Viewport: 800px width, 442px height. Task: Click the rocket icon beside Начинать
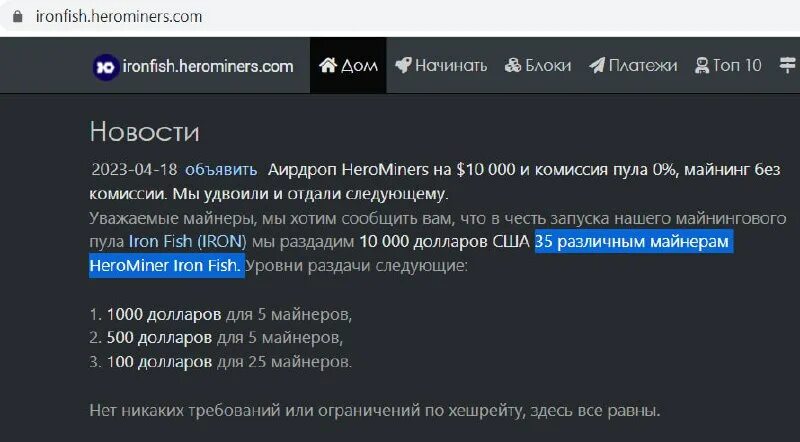click(403, 65)
